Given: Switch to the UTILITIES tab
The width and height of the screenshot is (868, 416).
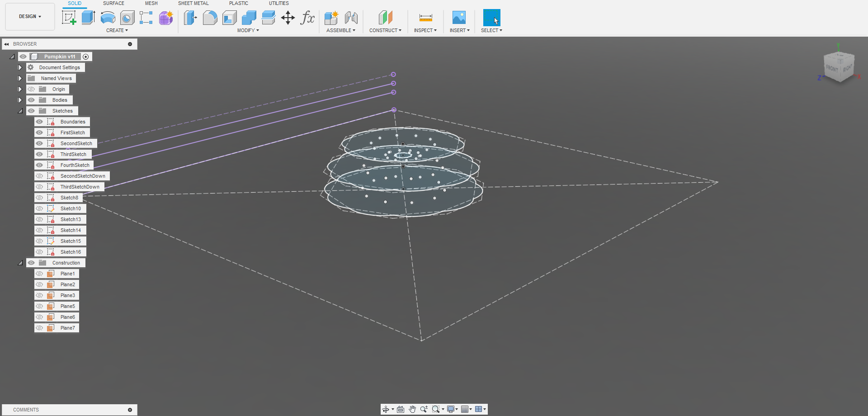Looking at the screenshot, I should [279, 3].
